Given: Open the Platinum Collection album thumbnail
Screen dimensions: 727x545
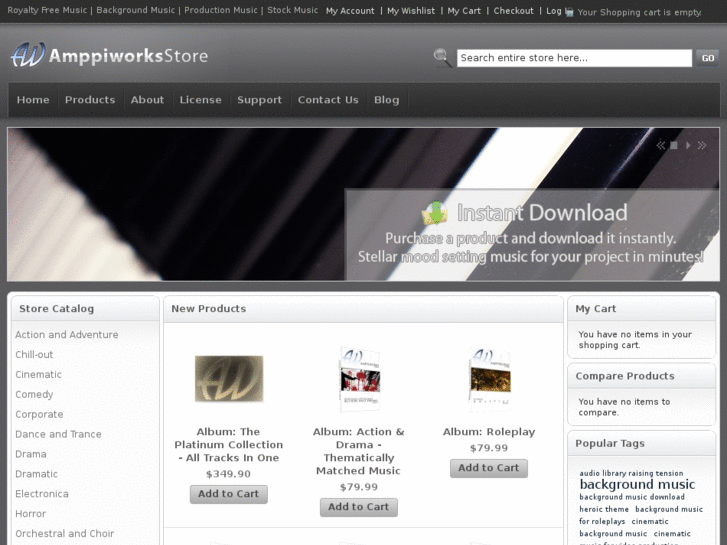Looking at the screenshot, I should (229, 378).
